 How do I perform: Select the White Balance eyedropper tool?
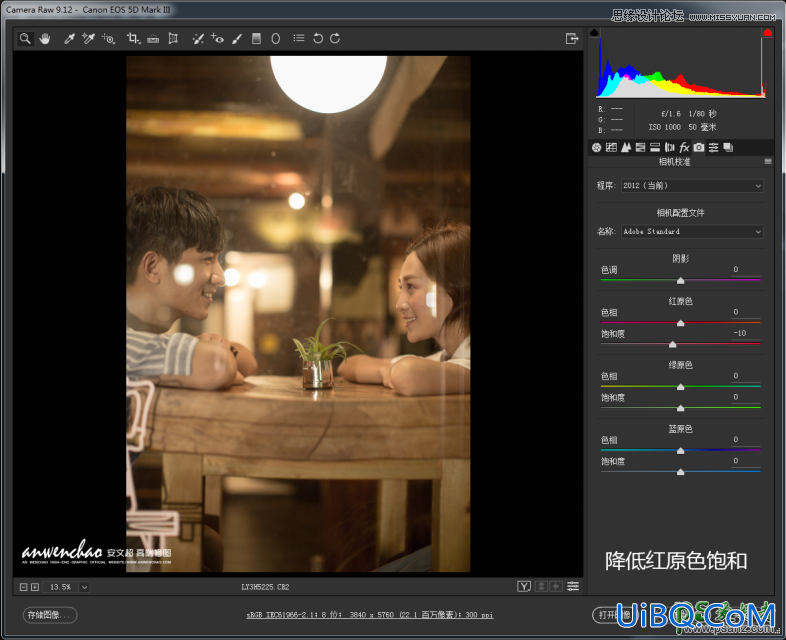(69, 39)
